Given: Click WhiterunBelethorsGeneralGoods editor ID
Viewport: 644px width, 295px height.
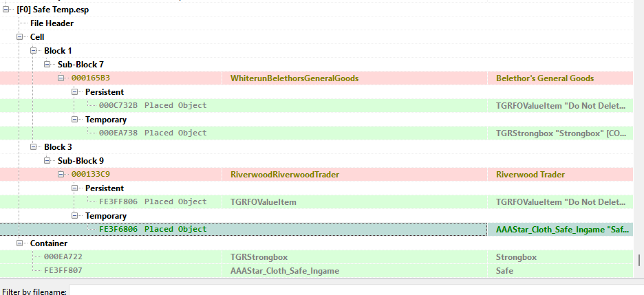Looking at the screenshot, I should pos(294,78).
